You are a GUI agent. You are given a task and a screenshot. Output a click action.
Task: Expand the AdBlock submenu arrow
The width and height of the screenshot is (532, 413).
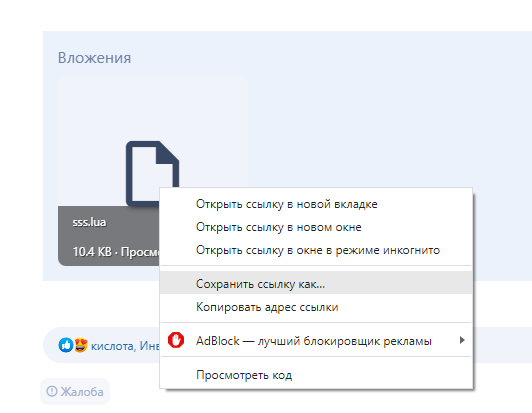coord(462,340)
